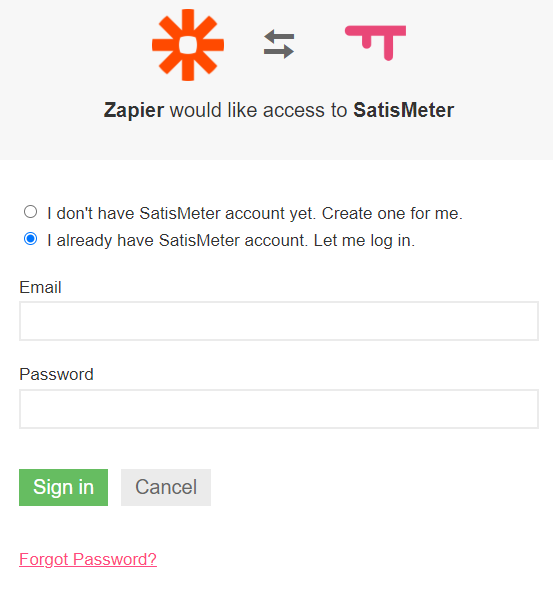Click the "Create one for me" label text
The image size is (553, 599).
click(392, 213)
